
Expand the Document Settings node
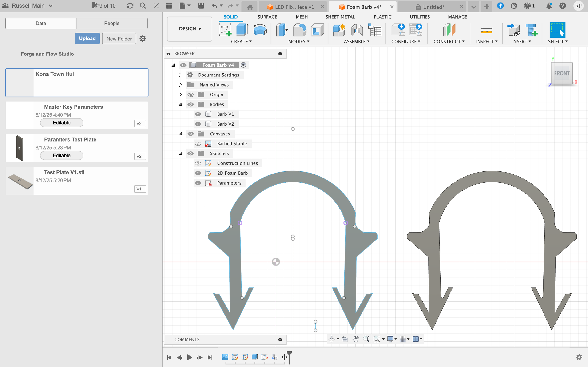[180, 75]
